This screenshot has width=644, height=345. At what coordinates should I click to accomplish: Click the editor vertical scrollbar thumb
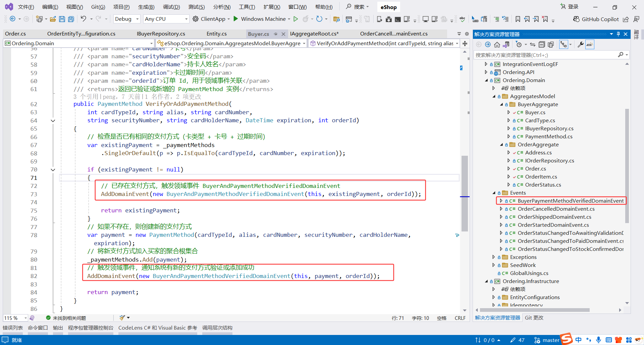click(465, 194)
